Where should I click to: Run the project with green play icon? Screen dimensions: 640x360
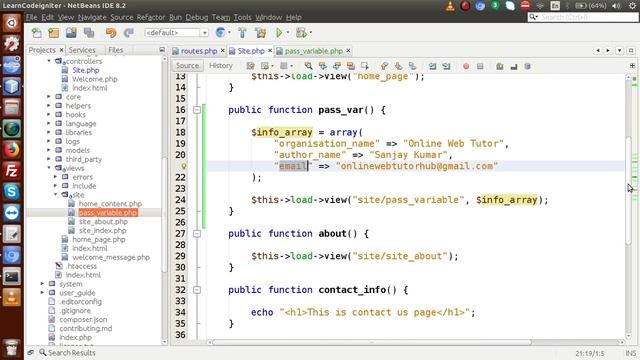(279, 33)
